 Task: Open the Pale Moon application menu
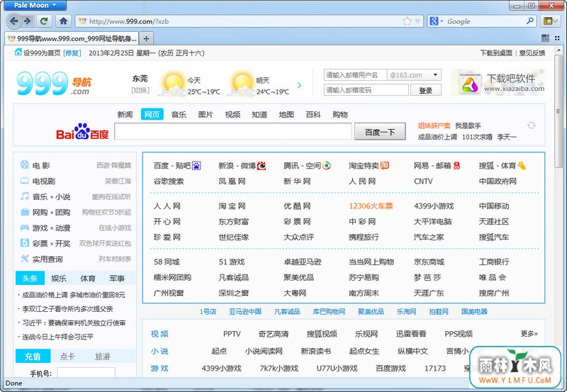pyautogui.click(x=34, y=5)
